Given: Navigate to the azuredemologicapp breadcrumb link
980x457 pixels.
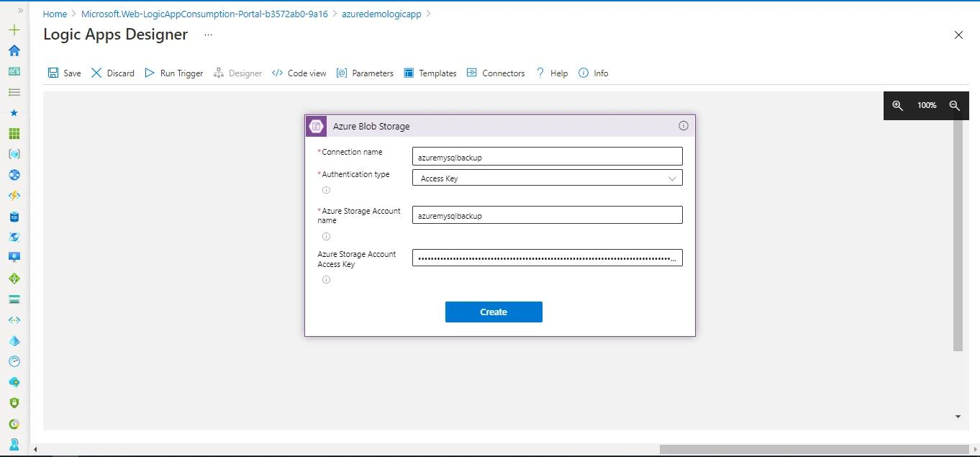Looking at the screenshot, I should pyautogui.click(x=381, y=13).
